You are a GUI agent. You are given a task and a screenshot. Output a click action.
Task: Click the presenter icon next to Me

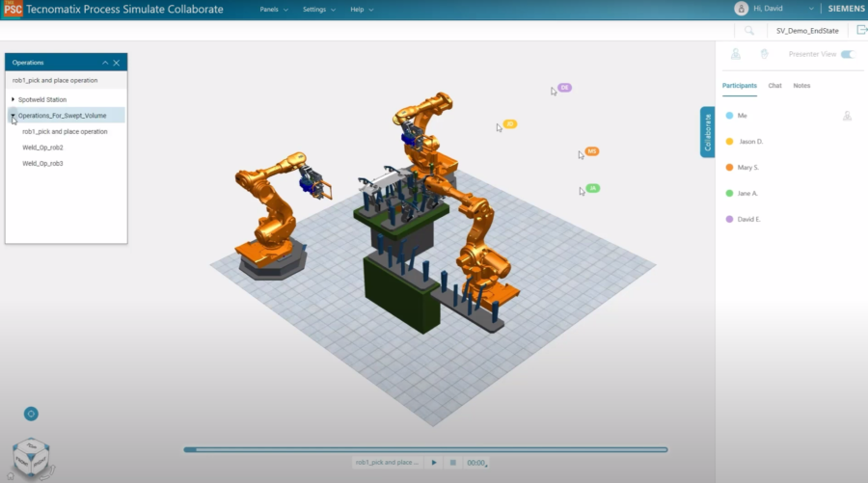[847, 116]
